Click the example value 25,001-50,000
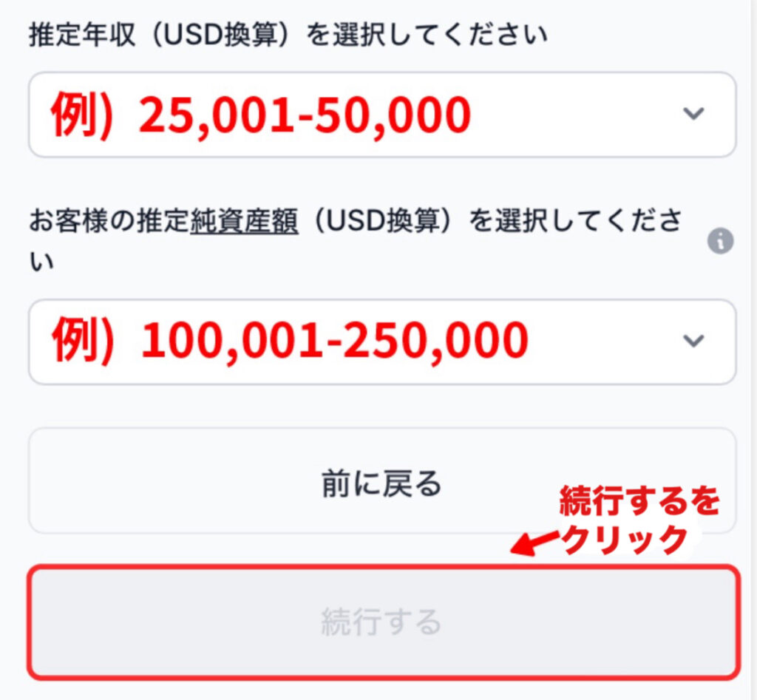 tap(305, 116)
